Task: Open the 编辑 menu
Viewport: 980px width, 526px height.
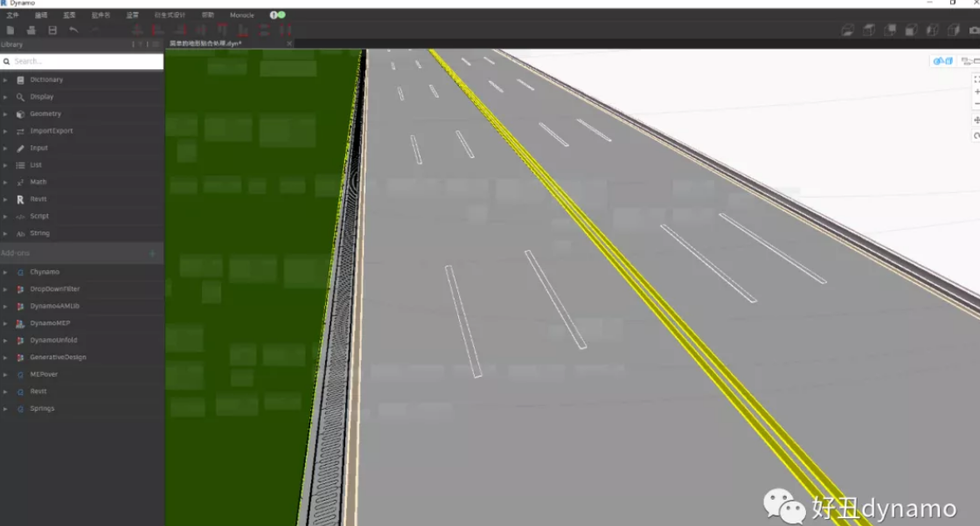Action: [41, 15]
